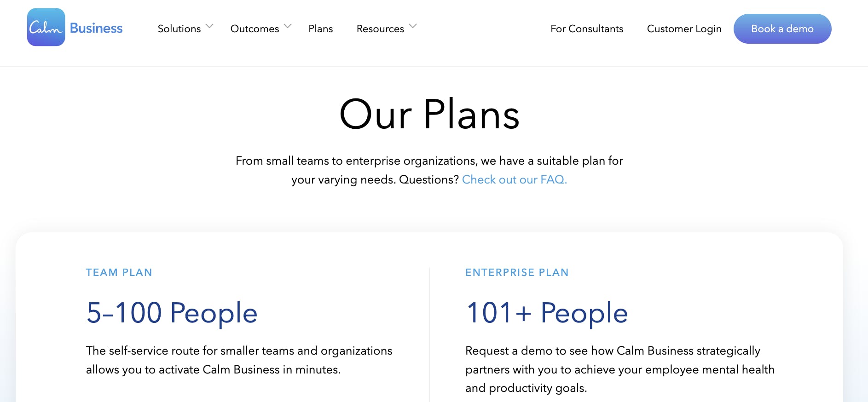
Task: Select the ENTERPRISE PLAN label
Action: [517, 272]
